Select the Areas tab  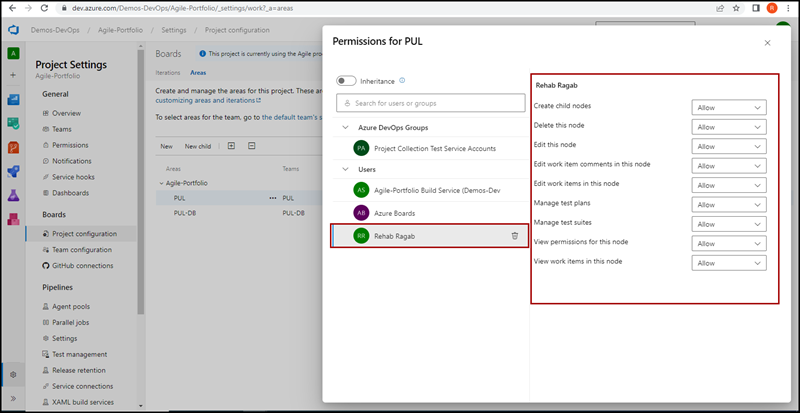tap(198, 73)
